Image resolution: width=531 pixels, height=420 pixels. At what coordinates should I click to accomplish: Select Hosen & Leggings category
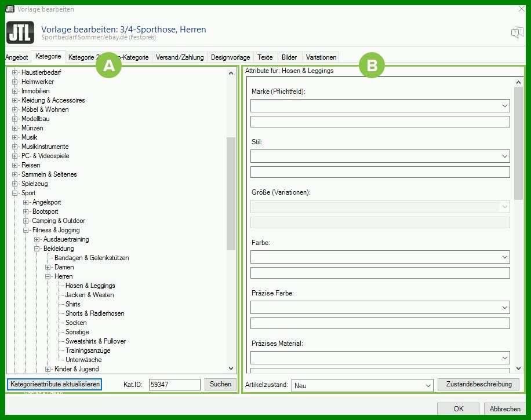point(90,286)
